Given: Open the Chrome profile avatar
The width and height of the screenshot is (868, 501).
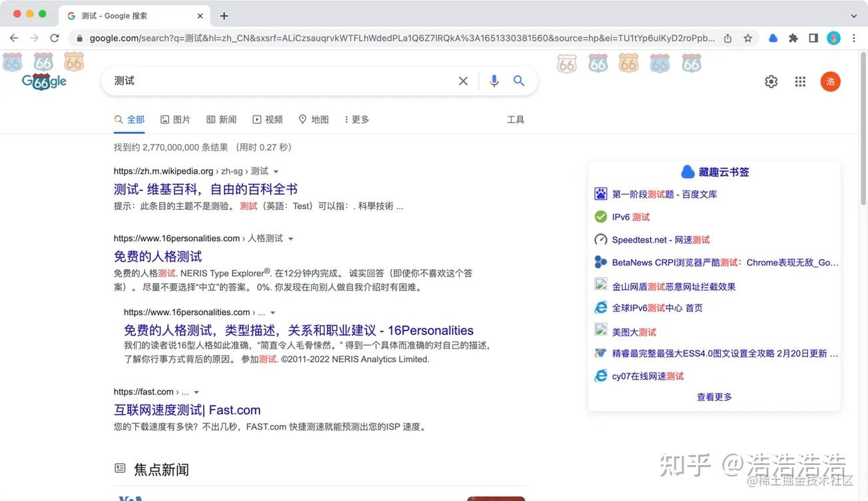Looking at the screenshot, I should [833, 38].
